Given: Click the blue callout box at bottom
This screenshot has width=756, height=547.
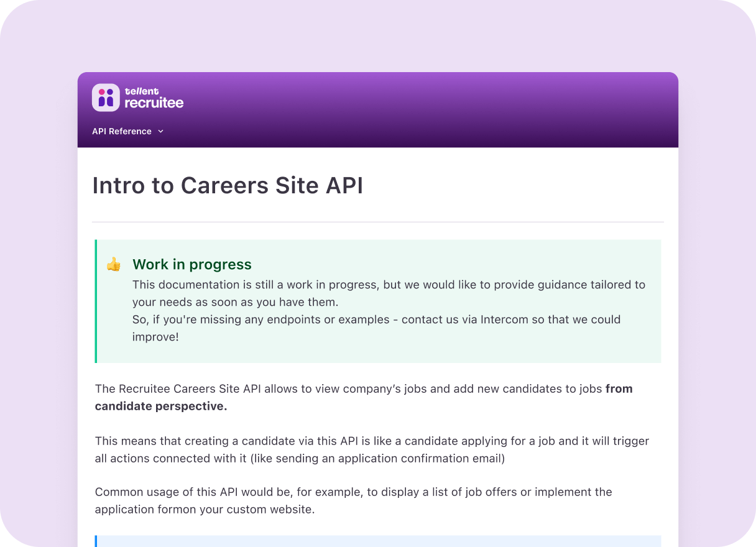Looking at the screenshot, I should [378, 541].
